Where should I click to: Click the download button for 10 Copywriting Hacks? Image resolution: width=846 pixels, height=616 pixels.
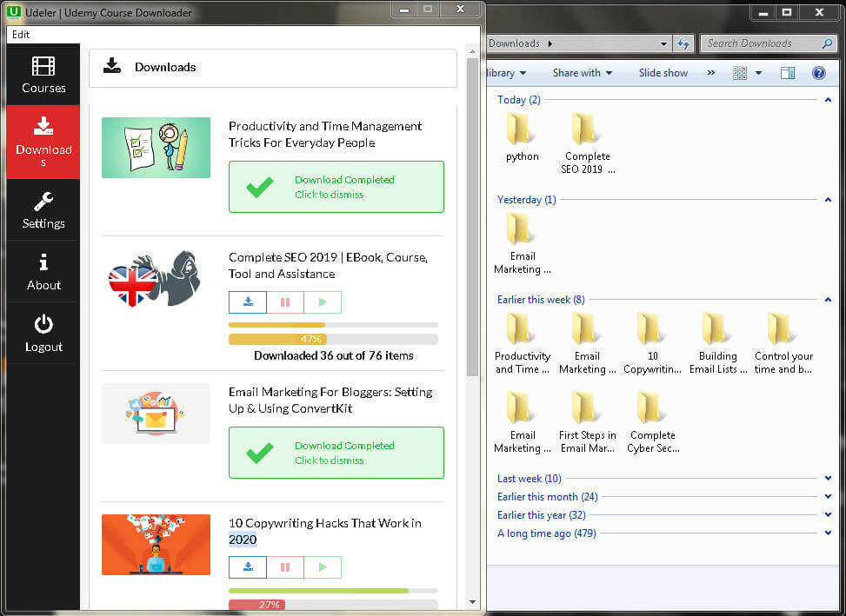coord(248,567)
